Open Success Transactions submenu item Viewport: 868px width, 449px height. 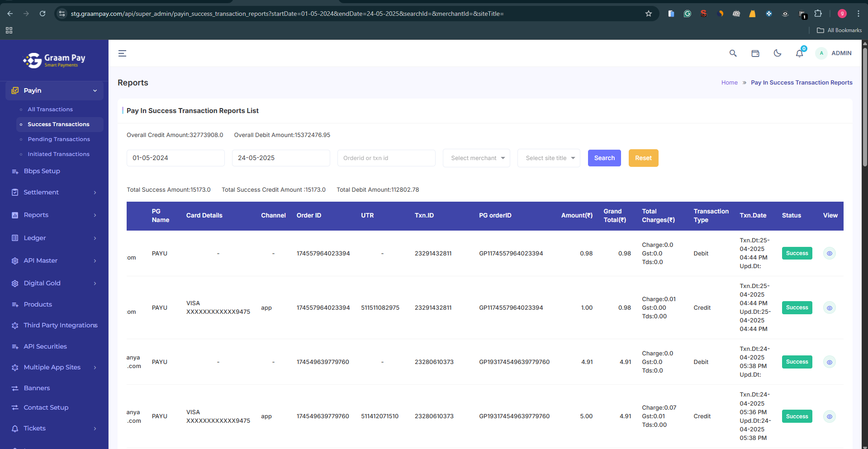pos(58,124)
